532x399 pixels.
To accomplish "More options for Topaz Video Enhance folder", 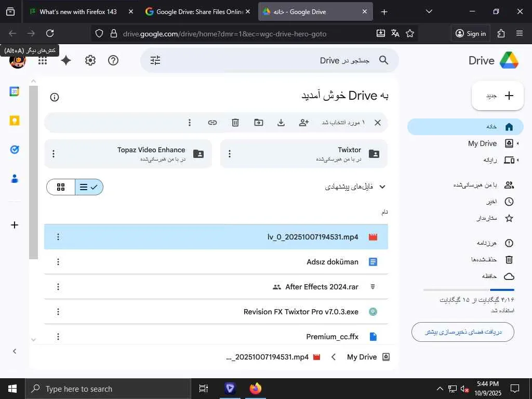I will point(54,154).
